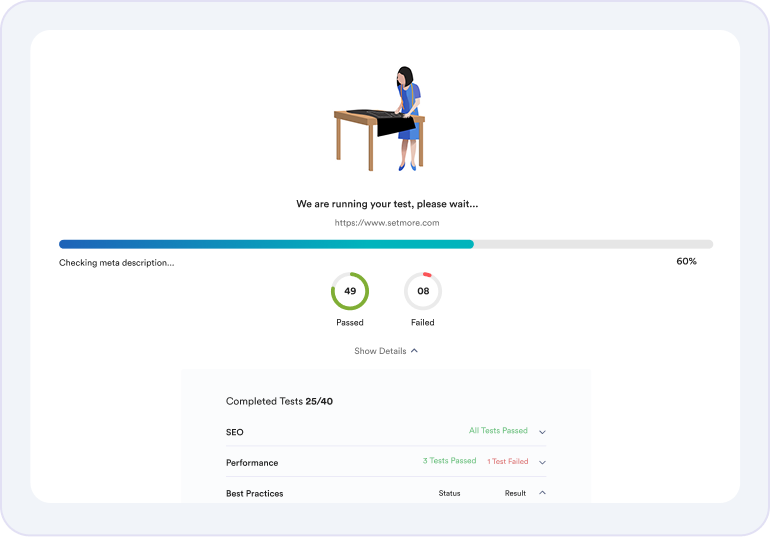Click the seamstress illustration at the top
The height and width of the screenshot is (537, 770).
[381, 118]
